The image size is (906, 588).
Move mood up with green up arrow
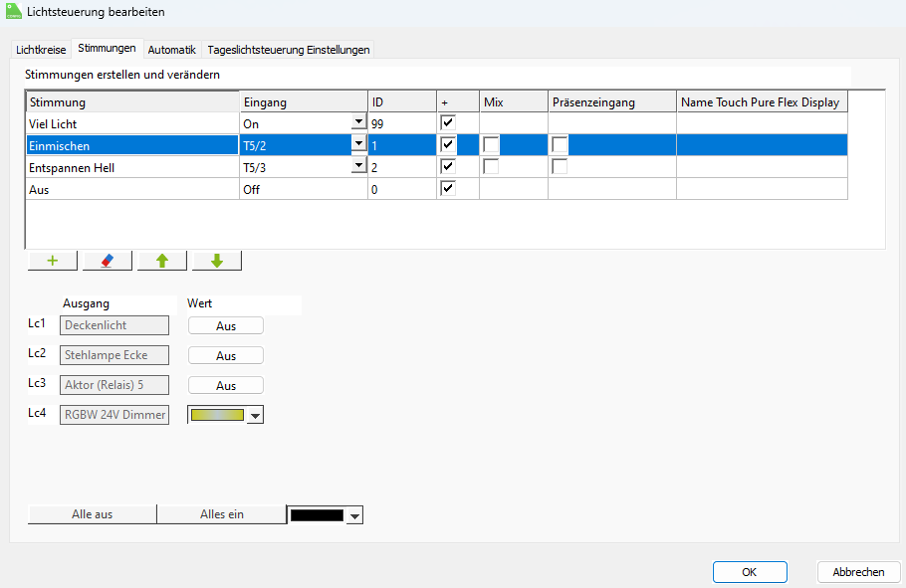click(162, 261)
